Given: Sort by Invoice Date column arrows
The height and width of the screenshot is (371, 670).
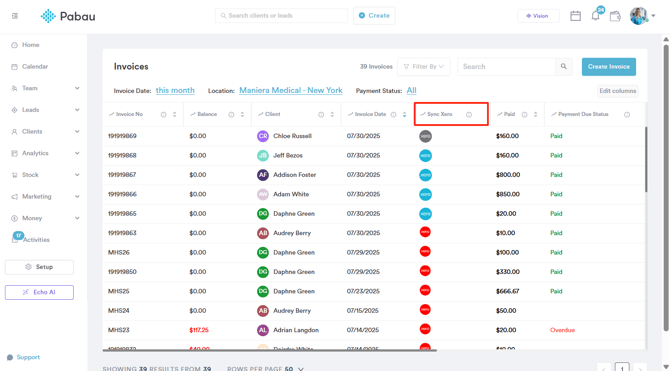Looking at the screenshot, I should (405, 115).
